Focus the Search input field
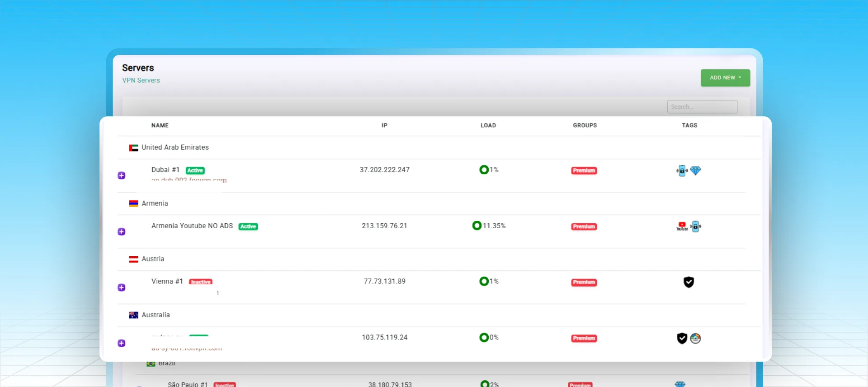The width and height of the screenshot is (868, 387). (702, 107)
